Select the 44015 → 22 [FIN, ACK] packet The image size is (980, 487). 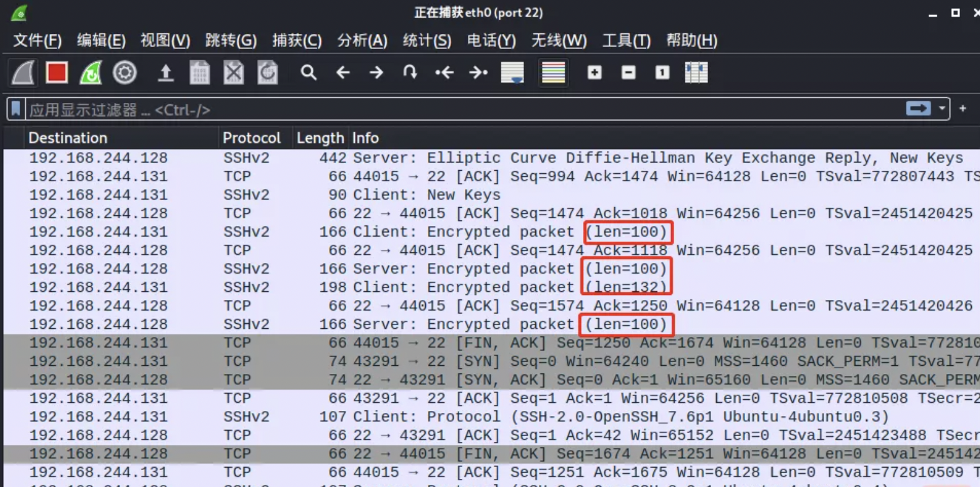pyautogui.click(x=491, y=343)
